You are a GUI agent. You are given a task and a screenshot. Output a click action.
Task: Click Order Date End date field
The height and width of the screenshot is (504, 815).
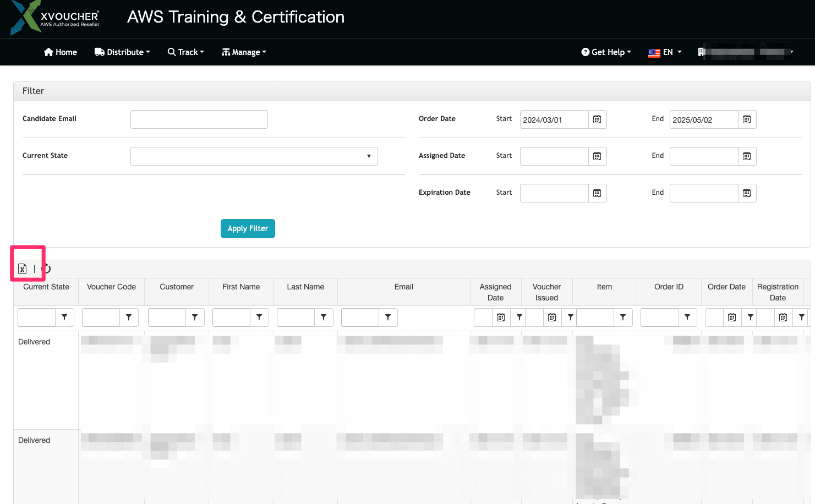click(x=704, y=119)
